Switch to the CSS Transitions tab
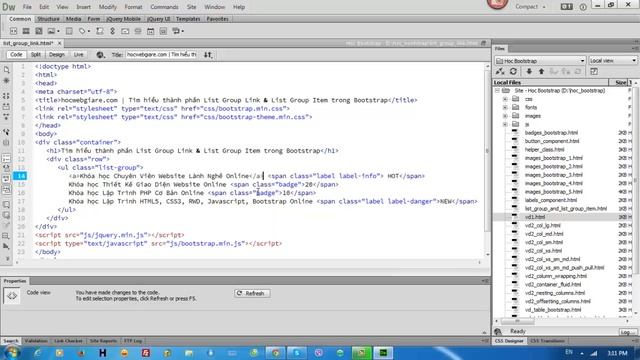Screen dimensions: 640x360 pos(547,341)
